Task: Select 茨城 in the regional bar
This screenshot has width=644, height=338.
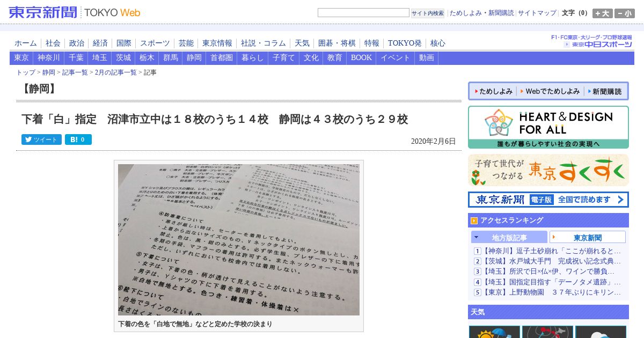Action: pyautogui.click(x=123, y=58)
